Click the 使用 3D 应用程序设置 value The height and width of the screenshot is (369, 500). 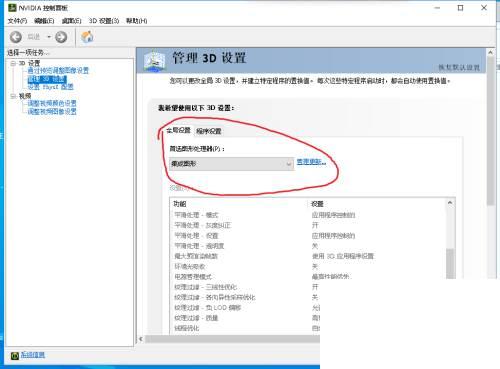[x=343, y=256]
